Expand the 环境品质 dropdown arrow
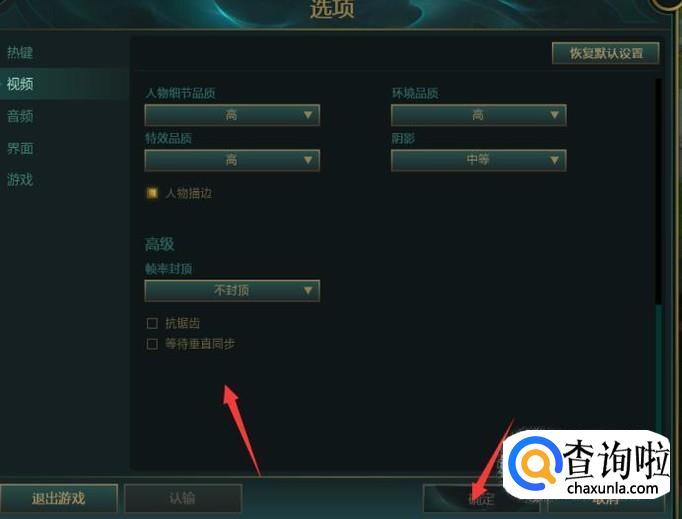This screenshot has width=682, height=519. tap(554, 115)
